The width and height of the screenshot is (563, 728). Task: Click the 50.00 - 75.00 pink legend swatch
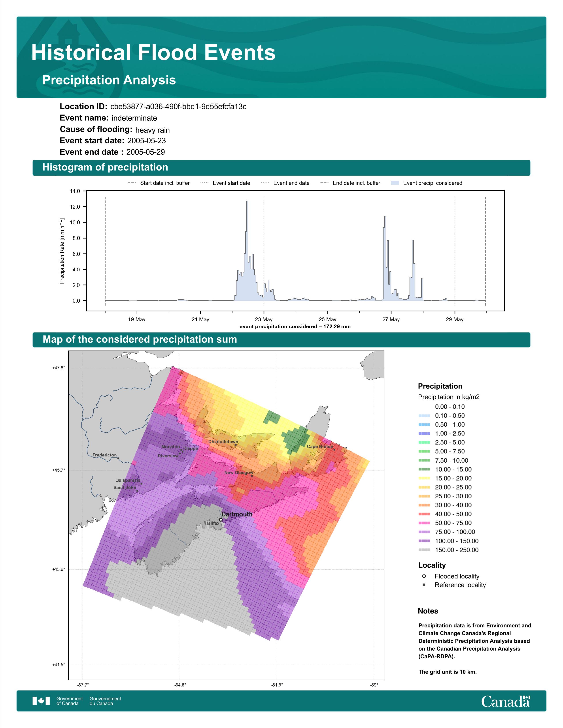[424, 523]
